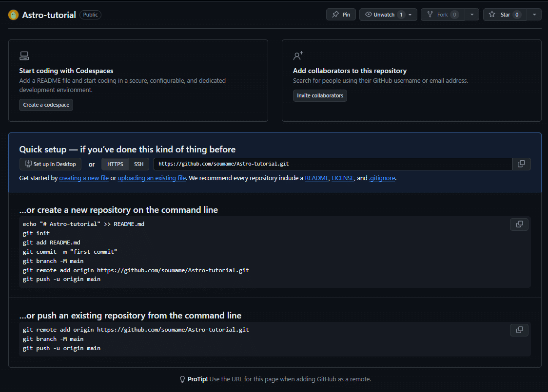Click the repository owner avatar icon
The width and height of the screenshot is (548, 392).
(13, 15)
